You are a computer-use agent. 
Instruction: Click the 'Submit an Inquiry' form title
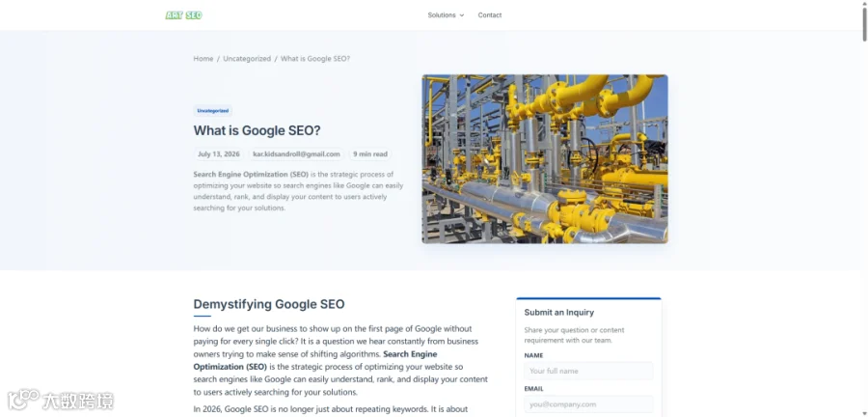559,313
